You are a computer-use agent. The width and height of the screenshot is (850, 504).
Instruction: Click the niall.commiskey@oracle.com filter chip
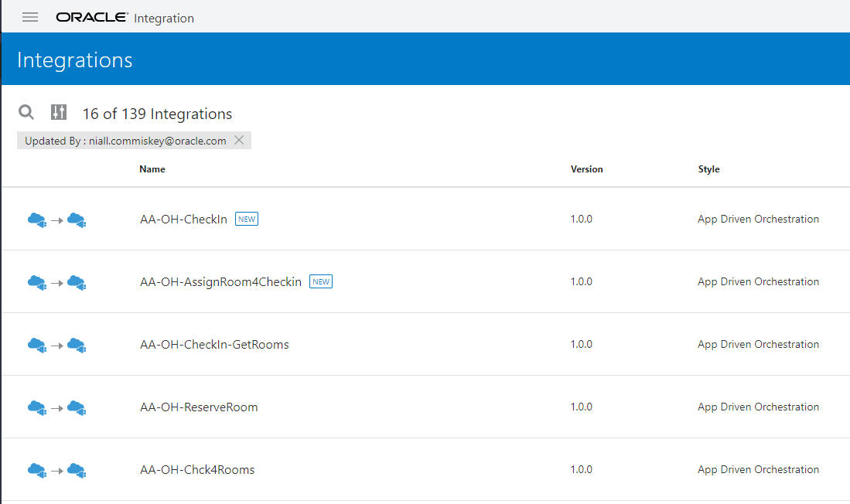(128, 141)
